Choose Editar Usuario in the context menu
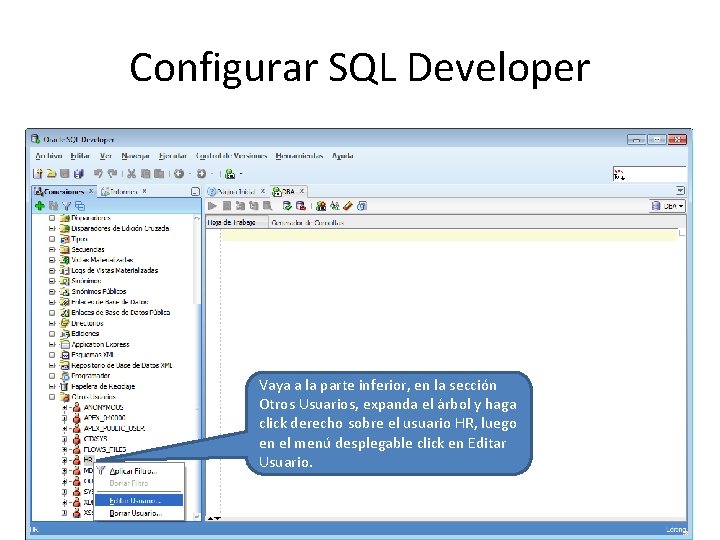Screen dimensions: 720x540 139,501
